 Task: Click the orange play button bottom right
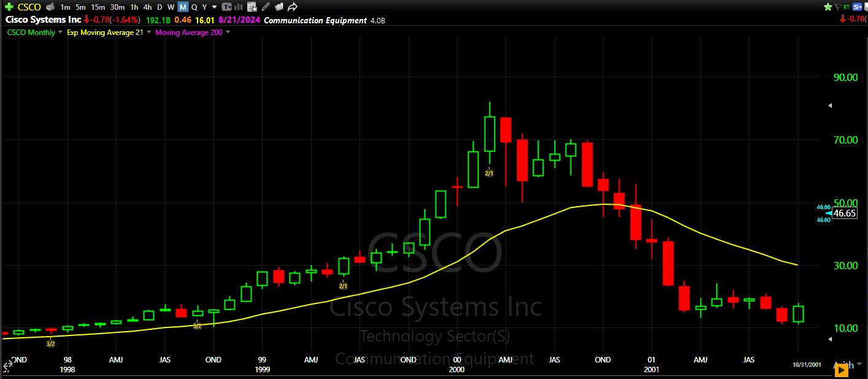(x=842, y=370)
